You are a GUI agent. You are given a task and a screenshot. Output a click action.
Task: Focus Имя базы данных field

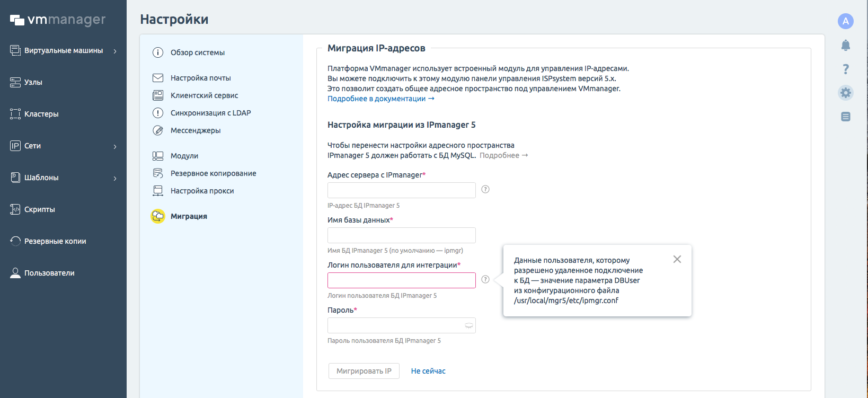coord(402,235)
